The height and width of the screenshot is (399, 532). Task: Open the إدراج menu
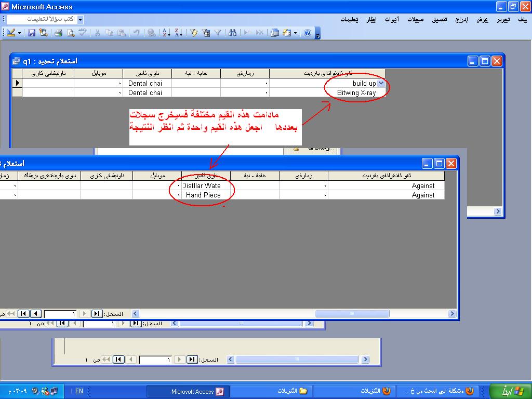461,20
